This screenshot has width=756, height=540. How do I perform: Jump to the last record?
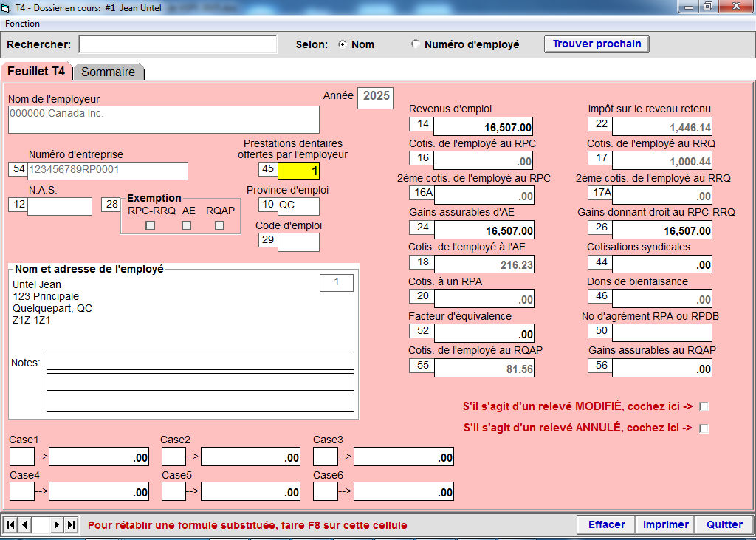click(71, 524)
